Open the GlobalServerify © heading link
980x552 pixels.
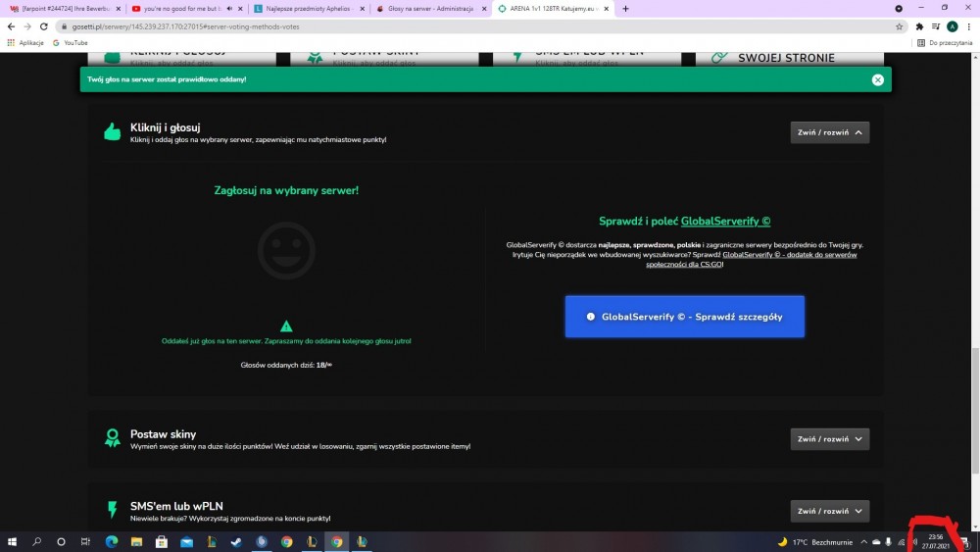pos(725,221)
